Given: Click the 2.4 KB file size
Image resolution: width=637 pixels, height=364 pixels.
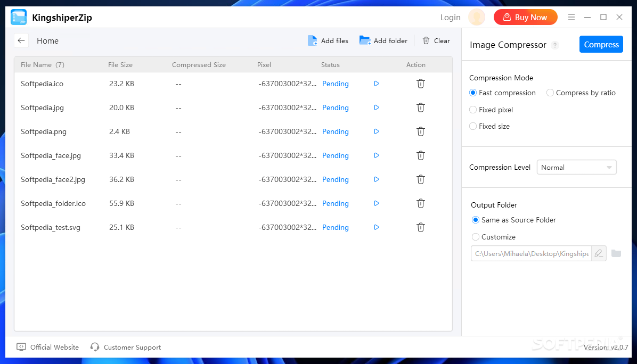Looking at the screenshot, I should click(x=119, y=131).
